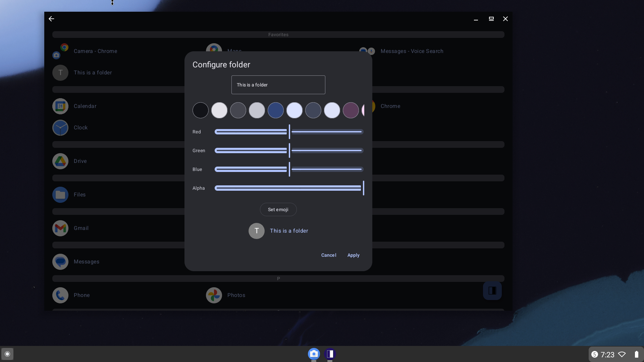
Task: Launch Google Drive icon
Action: (x=60, y=161)
